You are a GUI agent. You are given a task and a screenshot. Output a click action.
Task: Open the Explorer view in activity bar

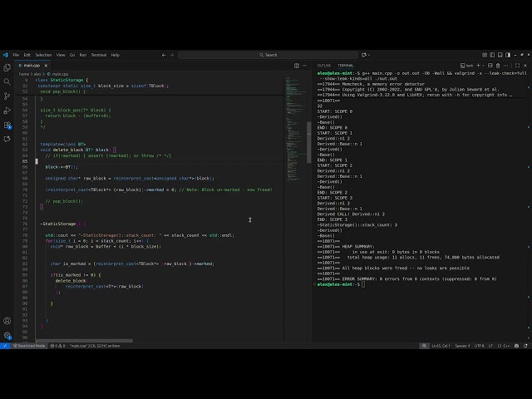(x=7, y=68)
